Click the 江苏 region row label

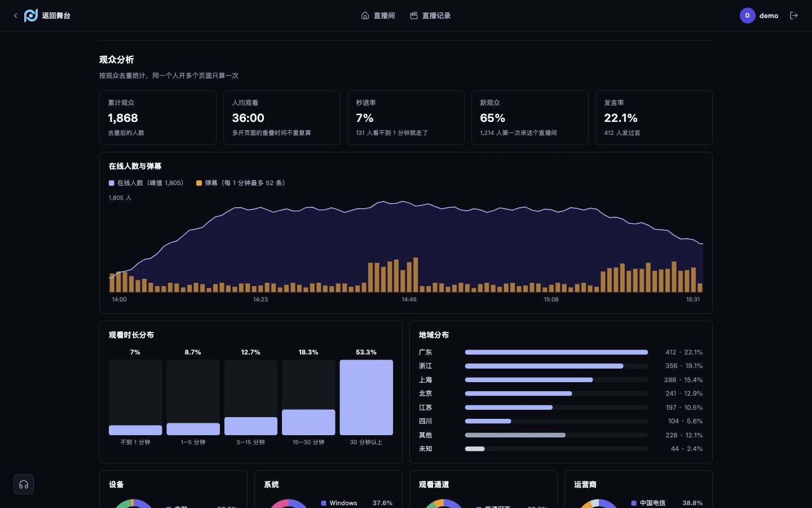[425, 408]
